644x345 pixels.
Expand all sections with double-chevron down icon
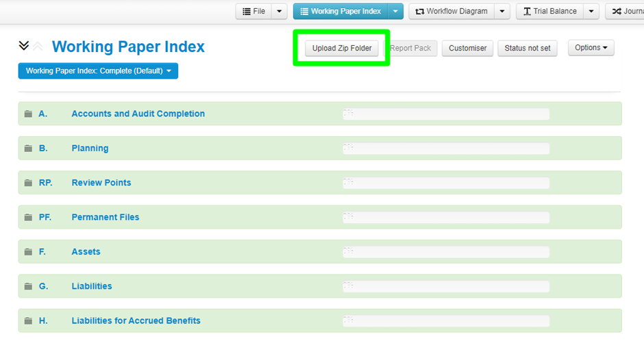click(x=24, y=46)
